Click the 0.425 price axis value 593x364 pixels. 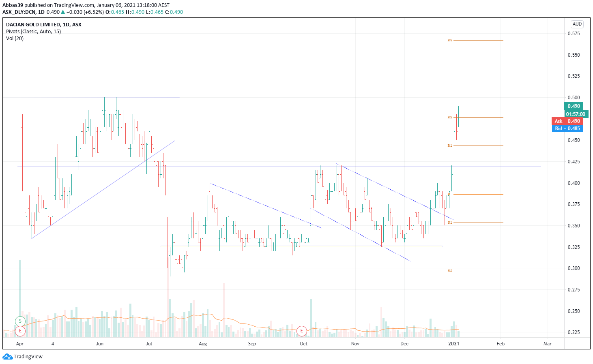574,162
